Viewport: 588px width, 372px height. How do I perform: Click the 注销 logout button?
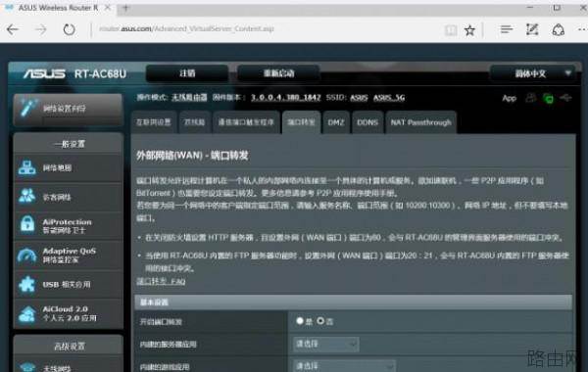(x=187, y=73)
